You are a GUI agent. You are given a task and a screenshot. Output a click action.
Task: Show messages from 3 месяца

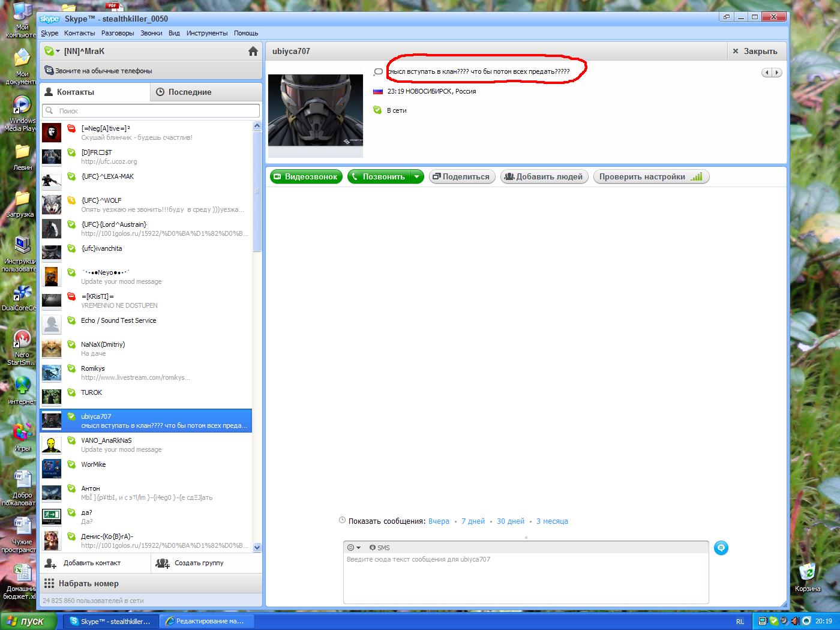tap(552, 521)
